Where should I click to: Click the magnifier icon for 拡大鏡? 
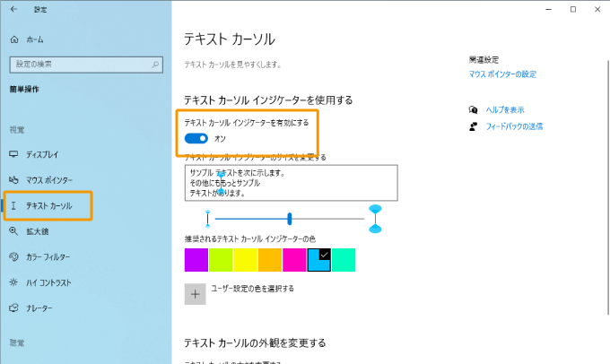(13, 231)
